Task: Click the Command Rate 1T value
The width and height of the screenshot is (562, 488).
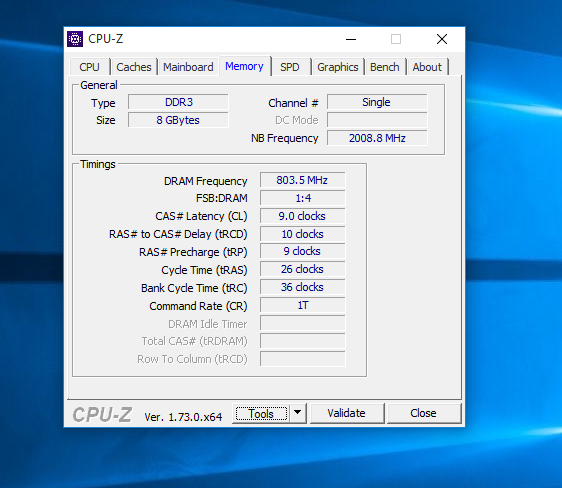Action: click(x=303, y=305)
